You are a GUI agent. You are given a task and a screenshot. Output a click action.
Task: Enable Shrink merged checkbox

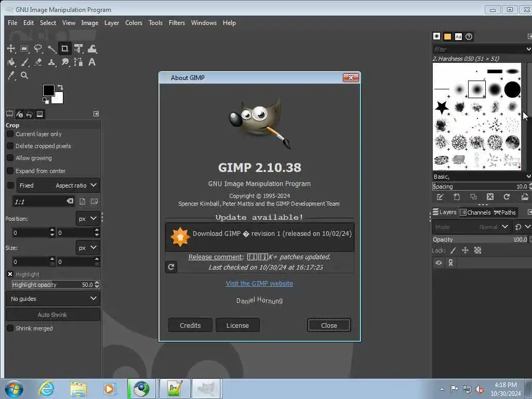10,328
